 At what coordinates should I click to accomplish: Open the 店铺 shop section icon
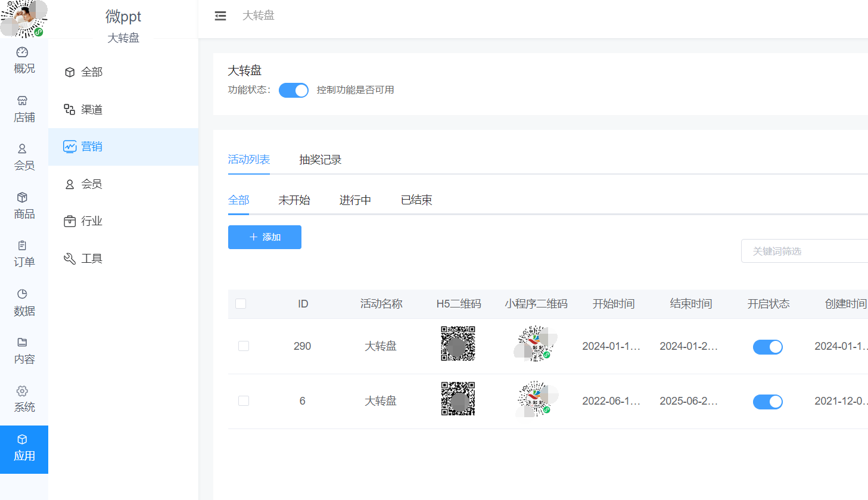pos(22,101)
